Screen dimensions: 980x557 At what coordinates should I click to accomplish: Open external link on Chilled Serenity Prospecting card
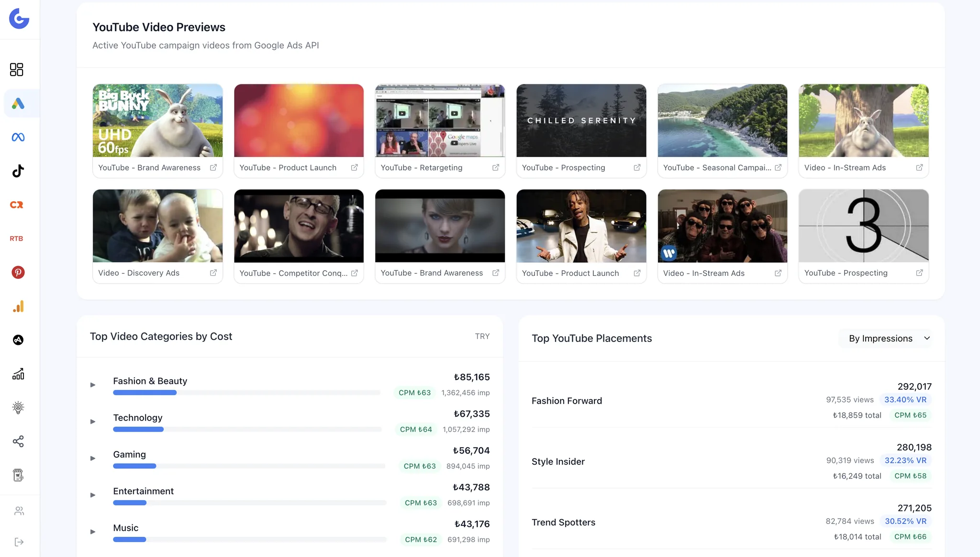click(x=637, y=168)
